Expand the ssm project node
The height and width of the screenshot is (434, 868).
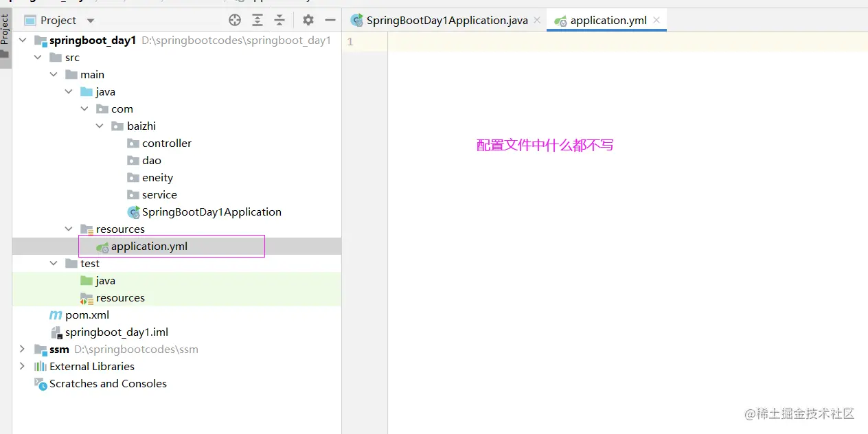coord(23,349)
